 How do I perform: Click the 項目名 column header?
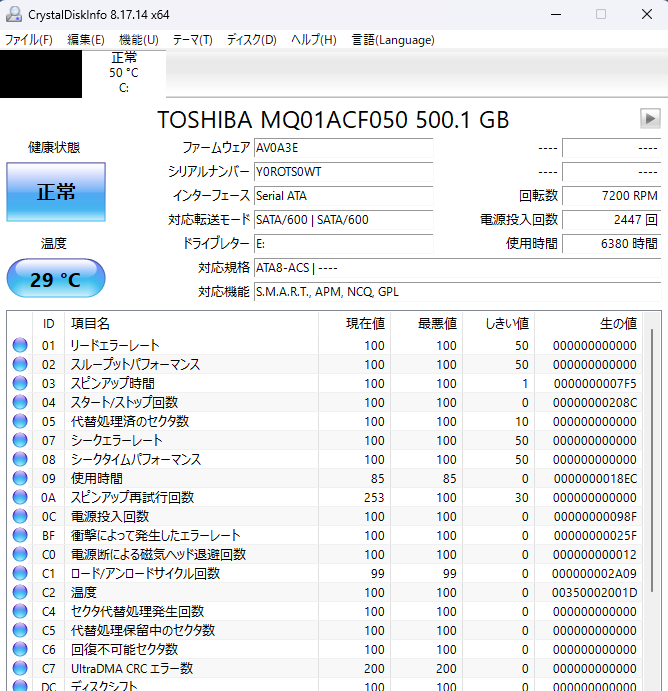[x=191, y=324]
